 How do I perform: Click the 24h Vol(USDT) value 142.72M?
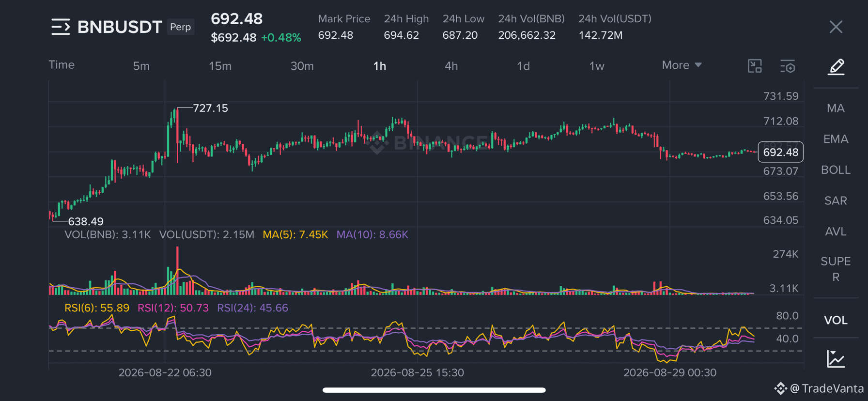pos(601,35)
